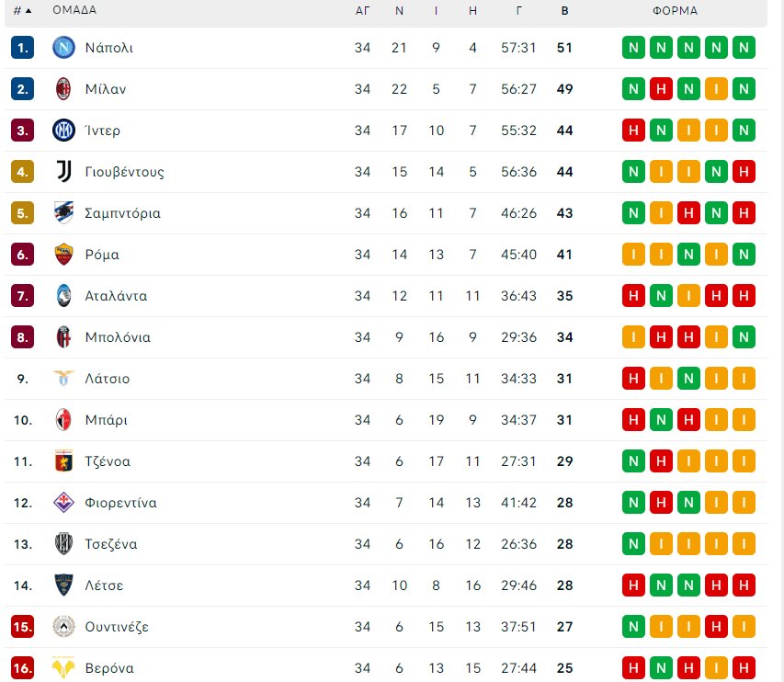The height and width of the screenshot is (682, 784).
Task: Select the Bologna club crest
Action: 63,337
